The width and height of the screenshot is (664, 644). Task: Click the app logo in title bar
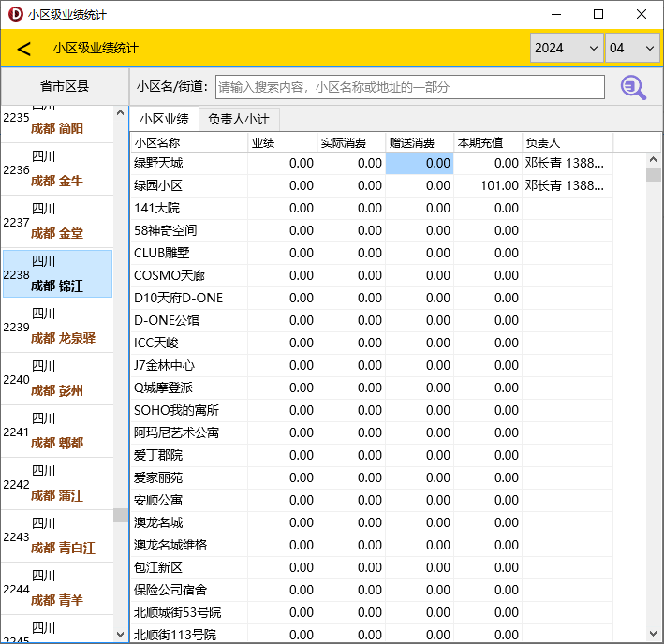[x=14, y=14]
